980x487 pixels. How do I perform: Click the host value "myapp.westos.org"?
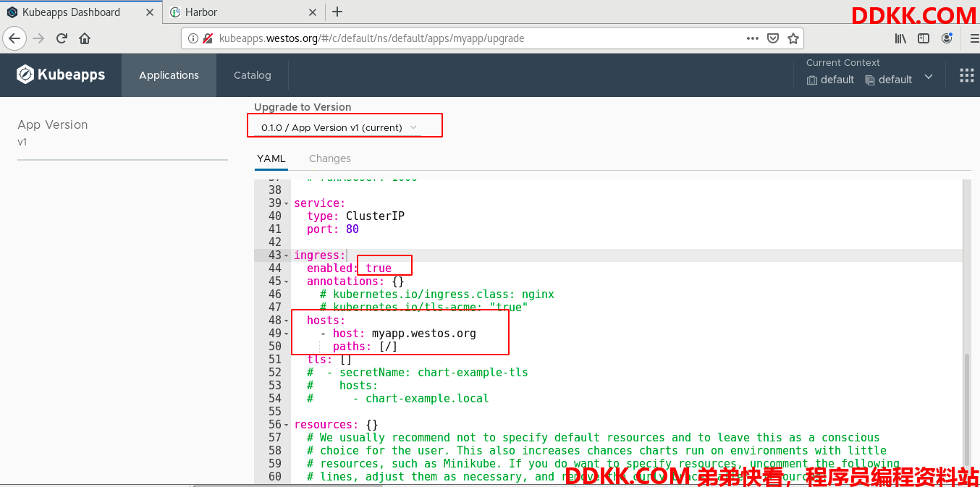424,334
